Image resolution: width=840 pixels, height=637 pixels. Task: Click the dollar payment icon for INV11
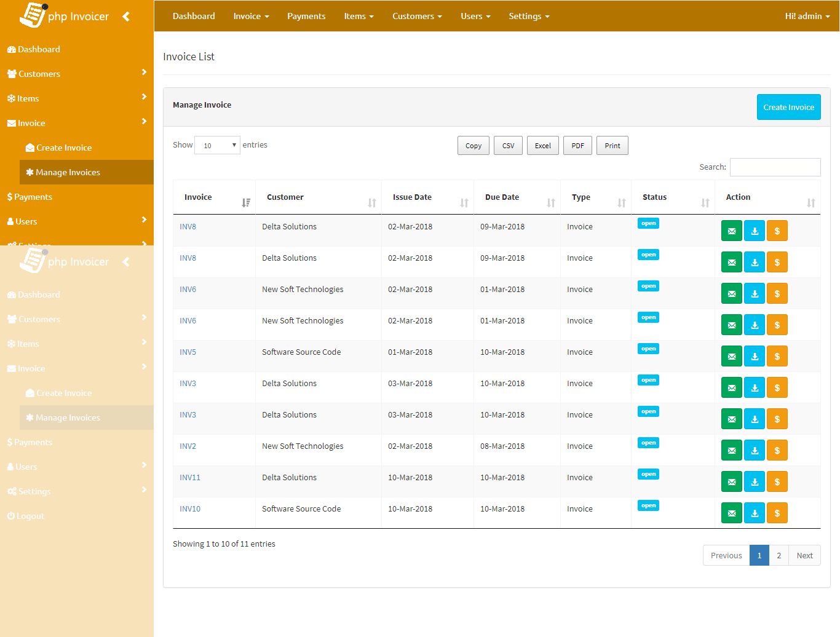[777, 482]
